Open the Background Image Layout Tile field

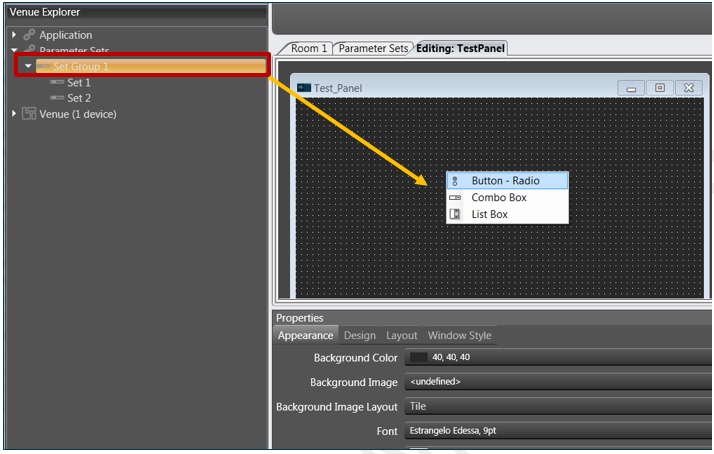pos(558,407)
